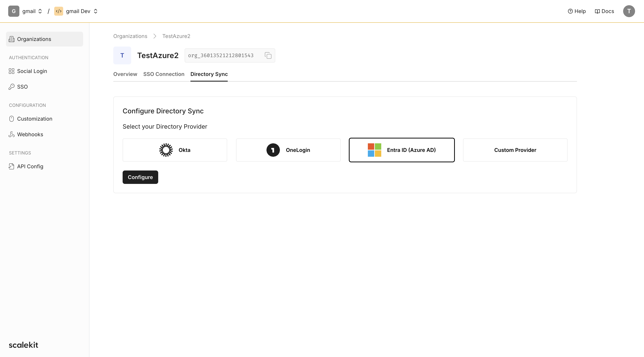Click the organization ID field
The image size is (644, 357).
point(230,55)
